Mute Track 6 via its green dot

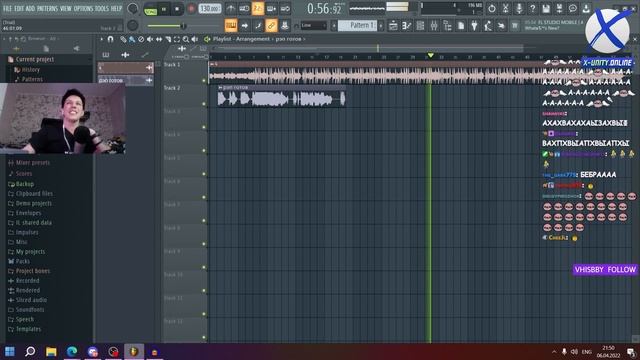point(204,197)
